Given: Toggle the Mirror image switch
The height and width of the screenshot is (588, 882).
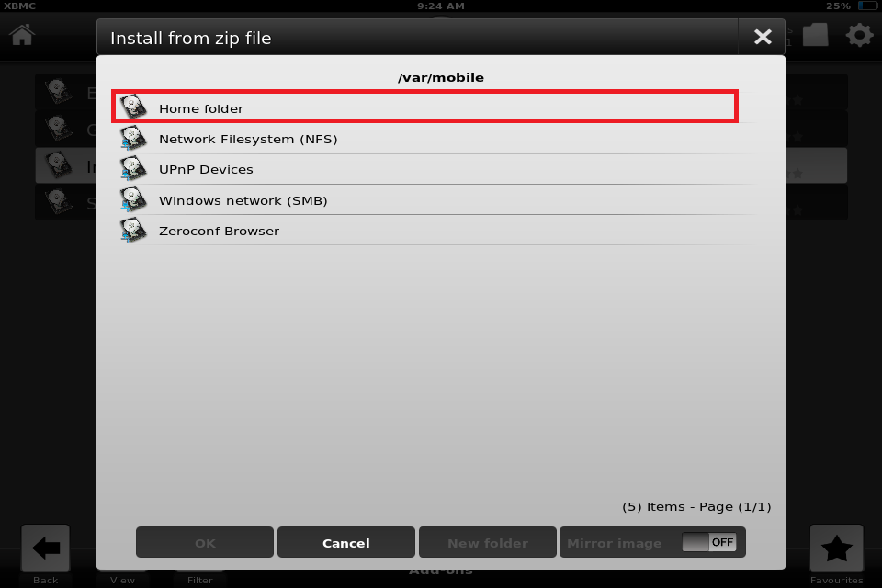Looking at the screenshot, I should point(708,542).
